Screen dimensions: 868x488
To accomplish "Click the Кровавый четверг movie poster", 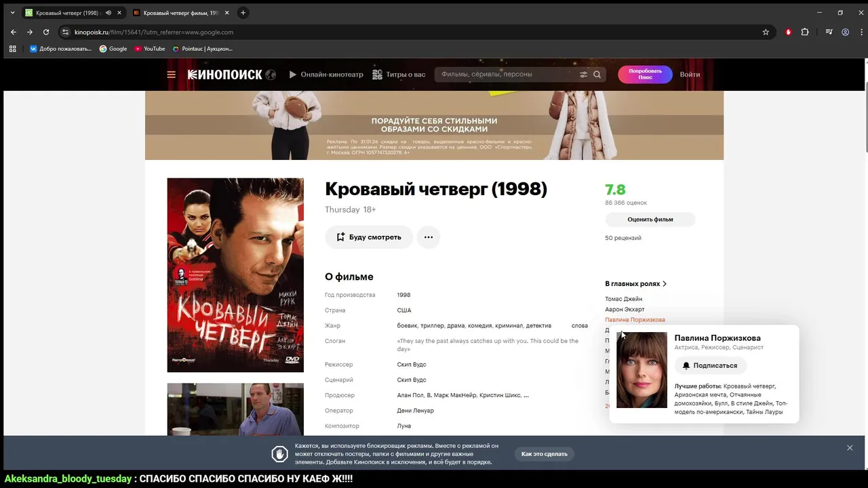I will click(x=235, y=275).
